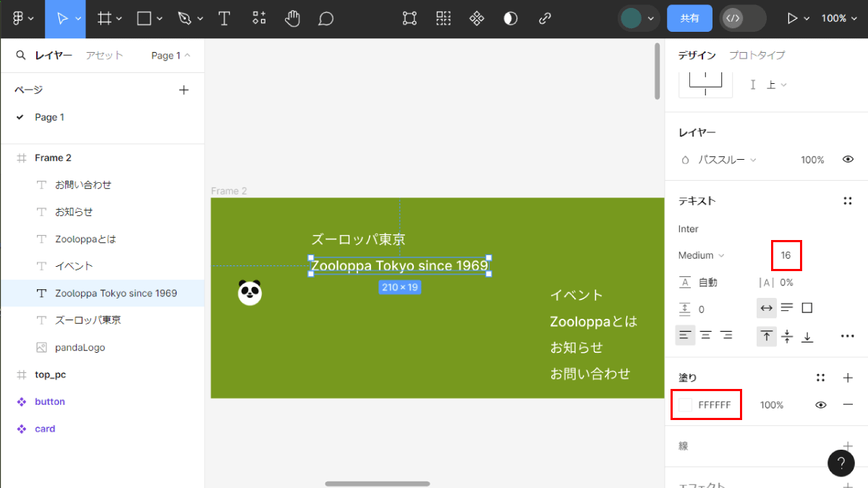Select the Rectangle shape tool
Screen dimensions: 868x488
point(145,19)
